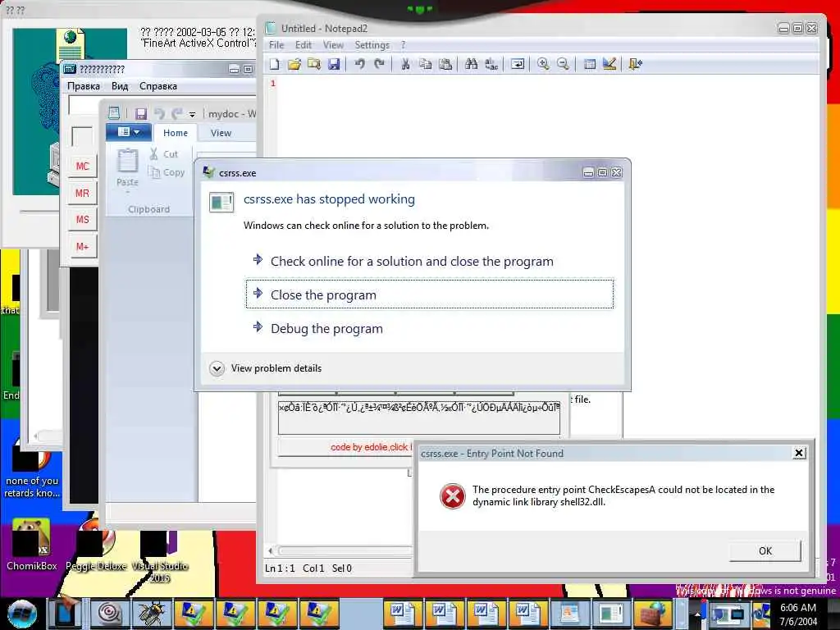Click the Browse folder icon in Notepad2 toolbar

coord(314,64)
